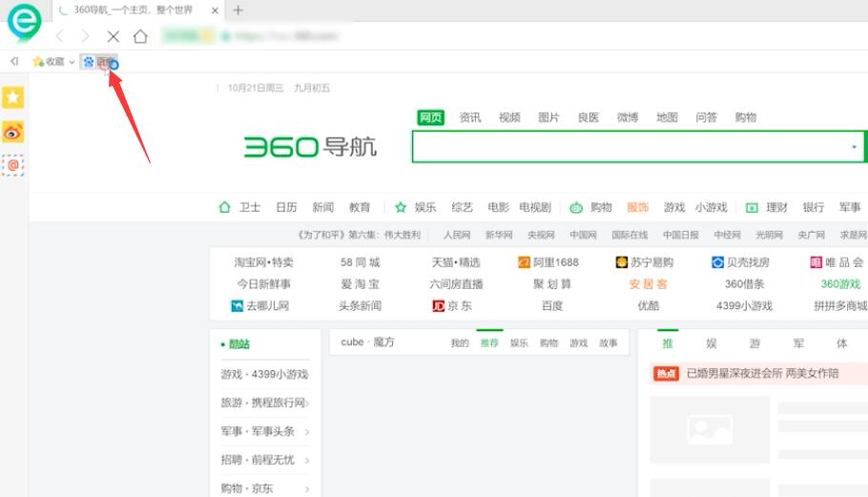Open the 服饰 orange category link

pos(637,208)
